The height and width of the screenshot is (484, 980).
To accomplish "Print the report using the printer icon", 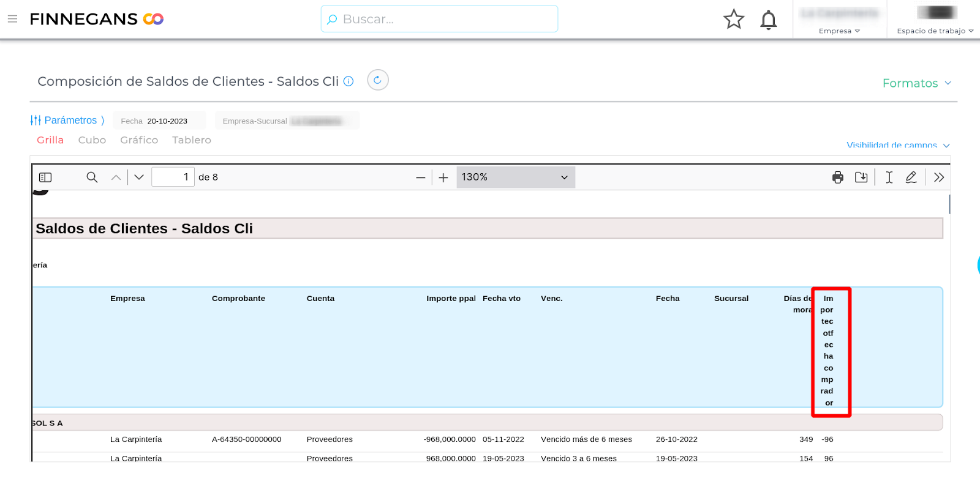I will 837,177.
